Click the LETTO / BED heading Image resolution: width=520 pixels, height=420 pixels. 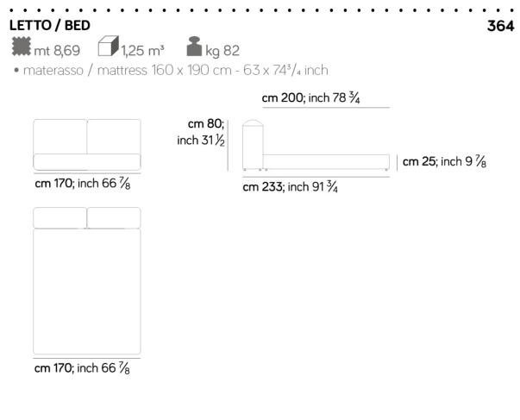pyautogui.click(x=48, y=26)
